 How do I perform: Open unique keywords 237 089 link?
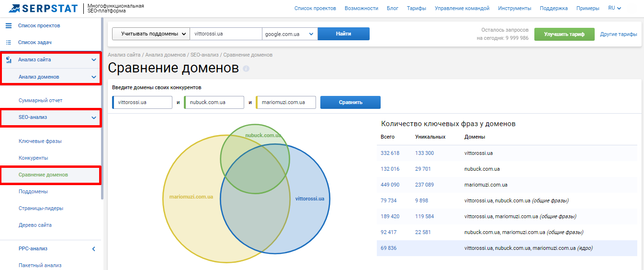pyautogui.click(x=424, y=185)
